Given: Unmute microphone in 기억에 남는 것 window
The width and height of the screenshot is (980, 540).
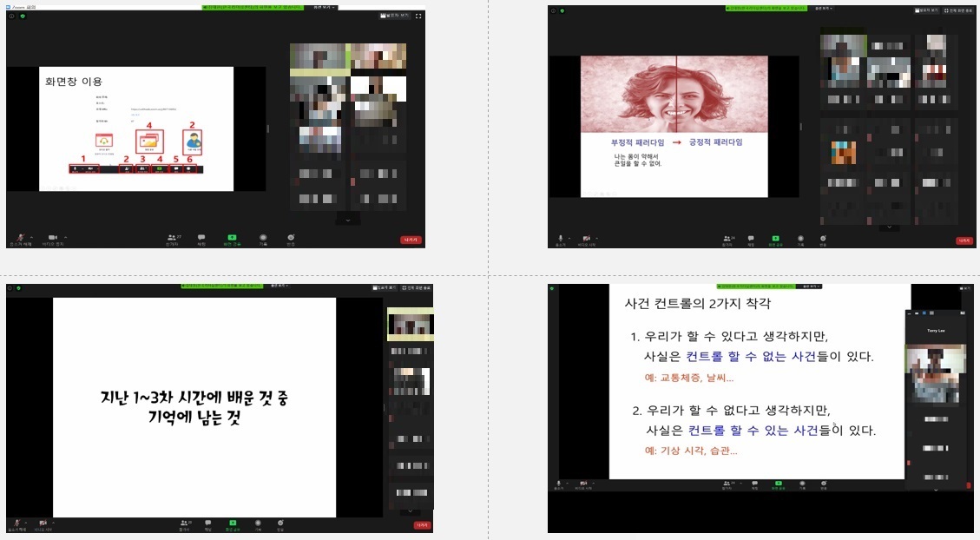Looking at the screenshot, I should (16, 524).
